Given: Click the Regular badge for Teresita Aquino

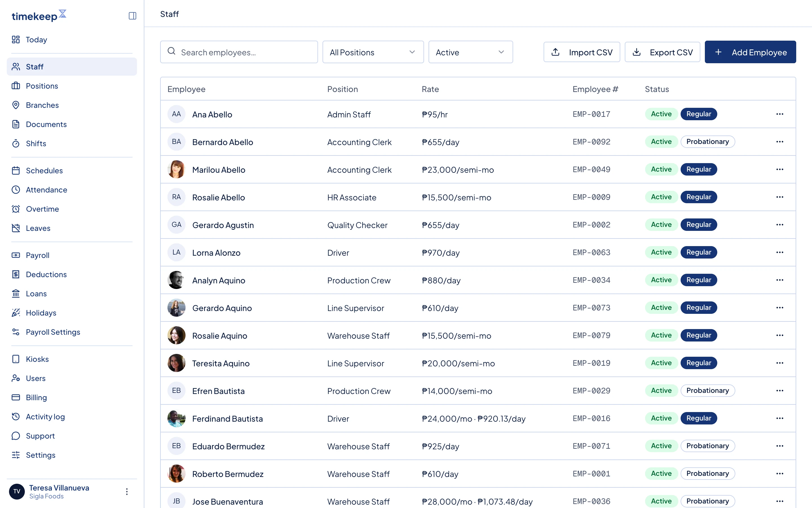Looking at the screenshot, I should (699, 363).
